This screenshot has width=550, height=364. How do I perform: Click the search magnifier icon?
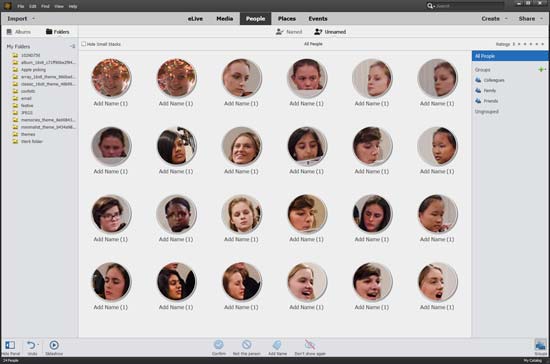430,6
